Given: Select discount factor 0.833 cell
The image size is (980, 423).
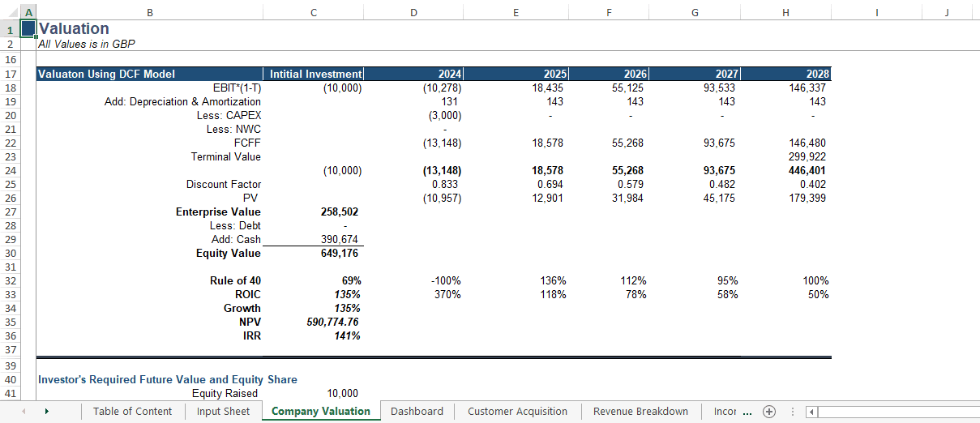Looking at the screenshot, I should [445, 184].
